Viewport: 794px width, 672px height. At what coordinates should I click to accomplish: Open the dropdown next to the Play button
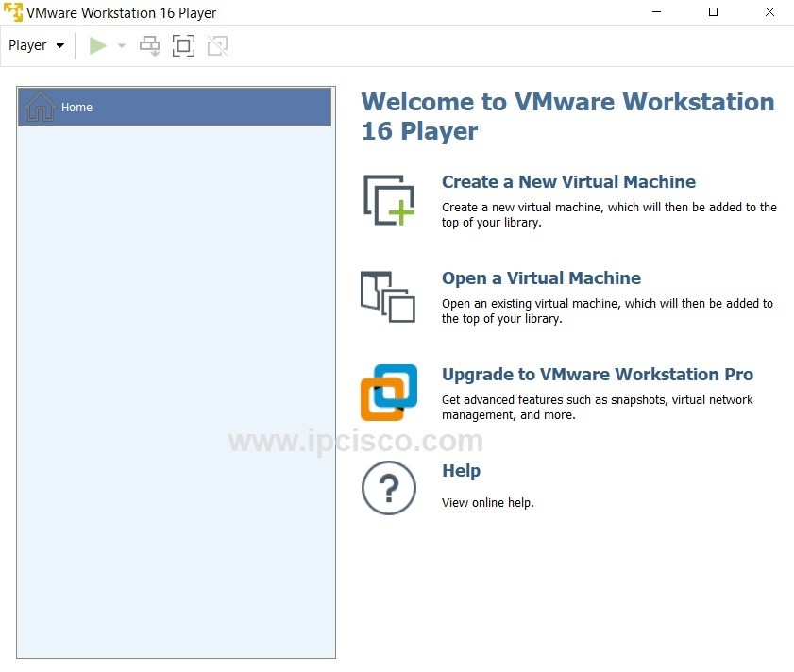coord(120,45)
